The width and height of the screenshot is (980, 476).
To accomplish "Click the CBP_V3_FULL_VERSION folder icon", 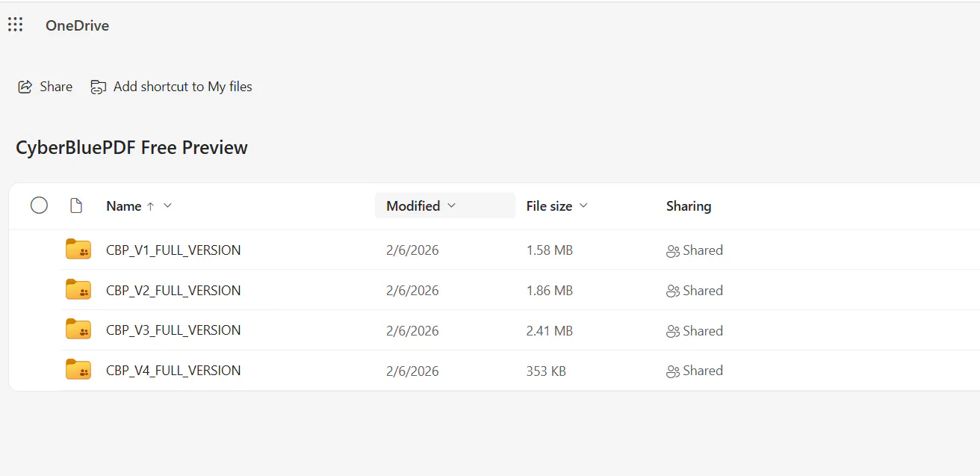I will [78, 330].
